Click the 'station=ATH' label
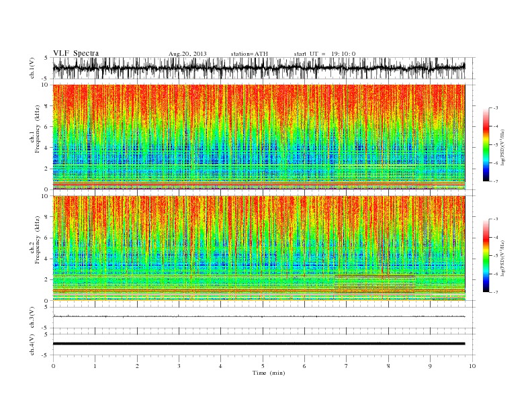The height and width of the screenshot is (411, 532). click(x=249, y=54)
